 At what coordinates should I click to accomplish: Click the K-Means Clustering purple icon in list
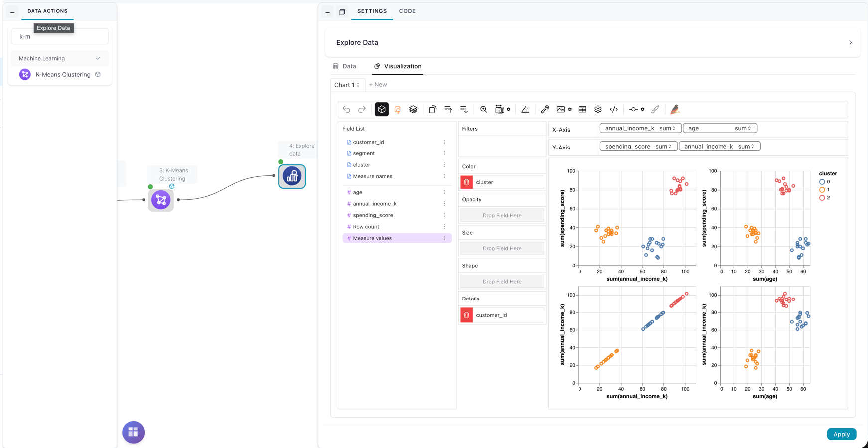click(x=25, y=74)
